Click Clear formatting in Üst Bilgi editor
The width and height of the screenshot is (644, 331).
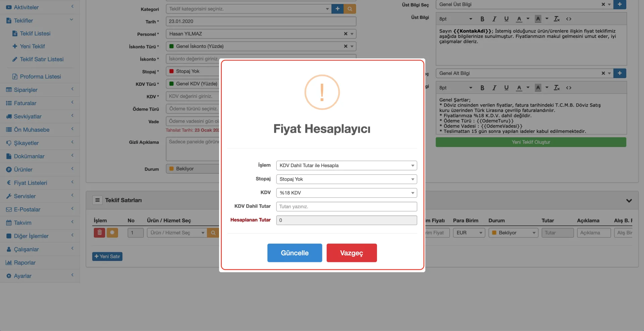556,19
